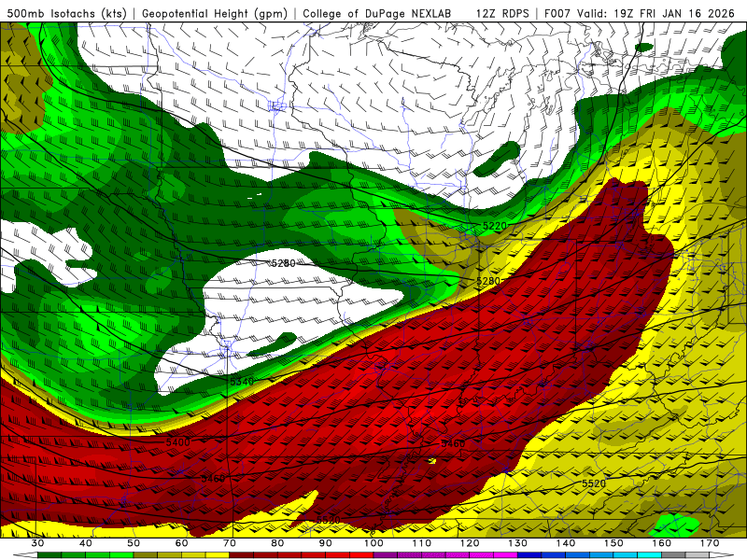Click the '40' color scale label

pyautogui.click(x=86, y=543)
